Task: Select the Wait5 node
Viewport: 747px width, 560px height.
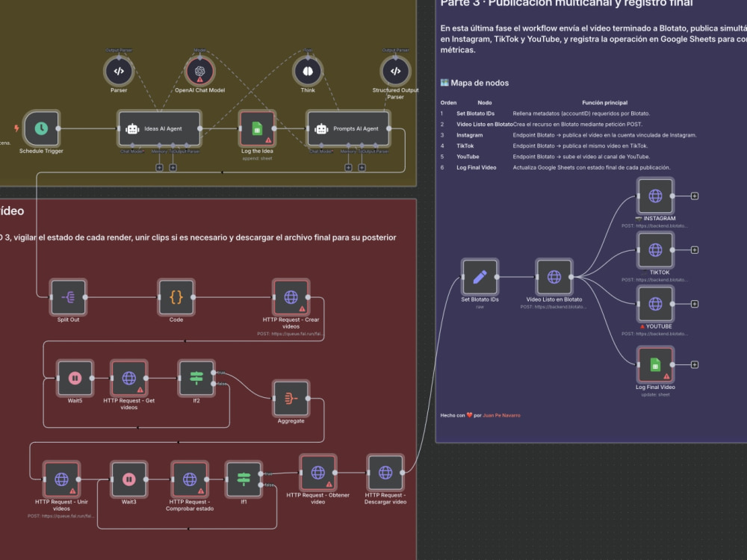Action: pos(75,378)
